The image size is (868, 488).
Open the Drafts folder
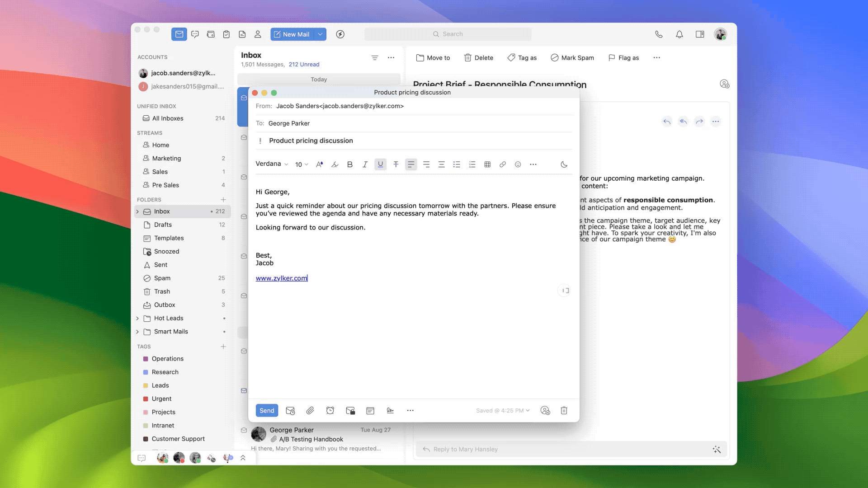(163, 225)
